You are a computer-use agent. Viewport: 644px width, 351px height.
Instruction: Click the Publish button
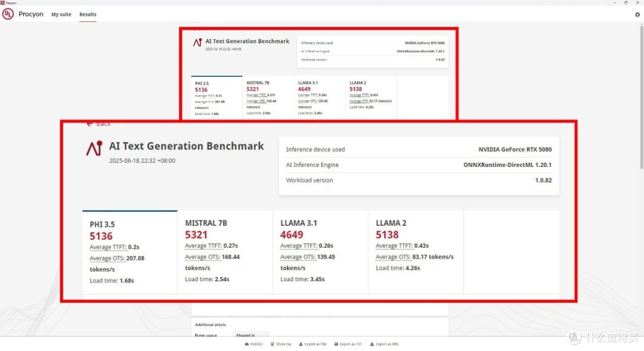click(253, 344)
